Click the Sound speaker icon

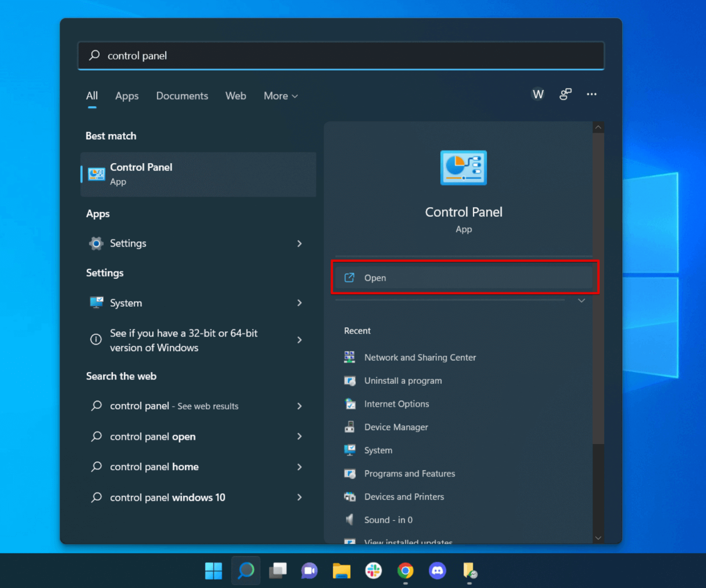coord(349,520)
